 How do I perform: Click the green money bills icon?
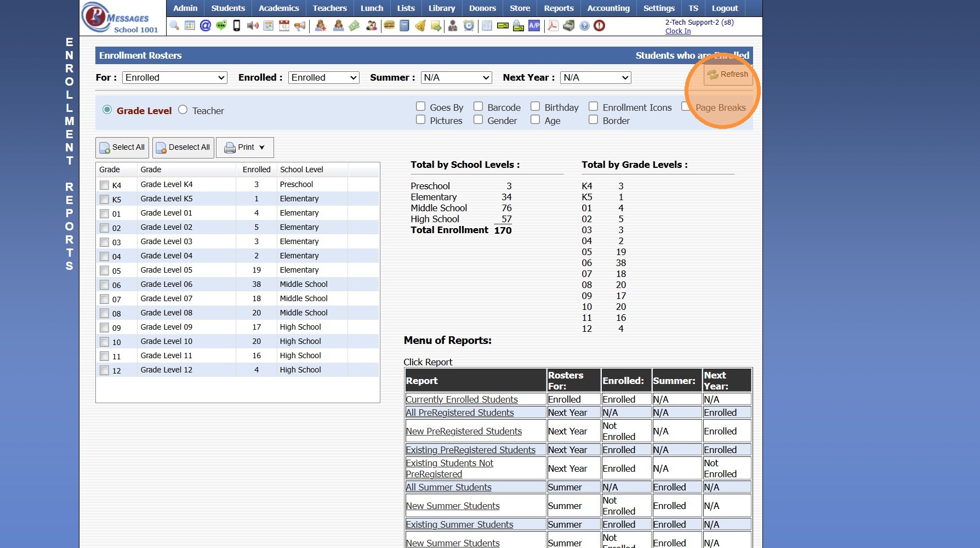pos(355,25)
